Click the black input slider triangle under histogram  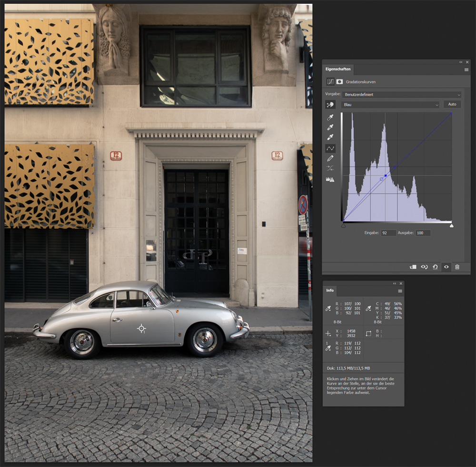pos(343,225)
